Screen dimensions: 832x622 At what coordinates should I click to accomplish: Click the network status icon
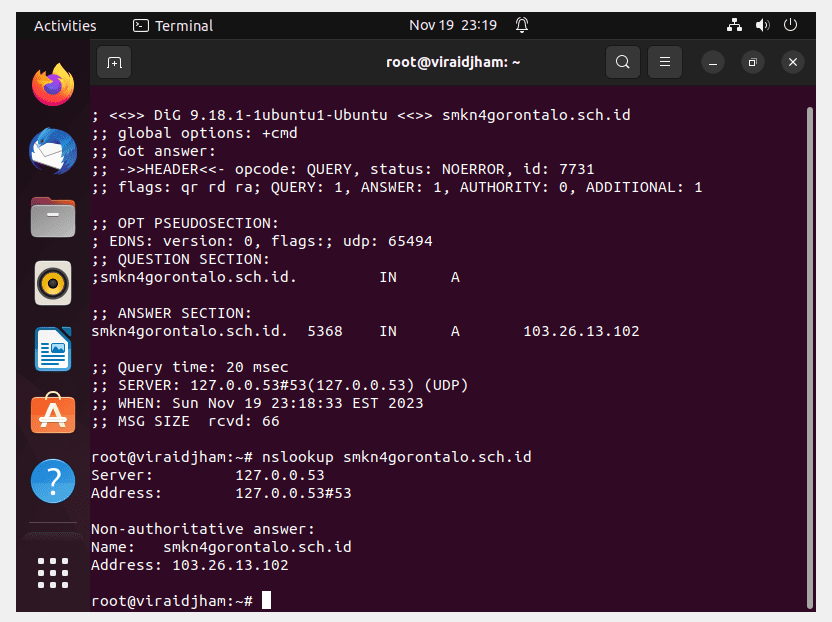(734, 25)
